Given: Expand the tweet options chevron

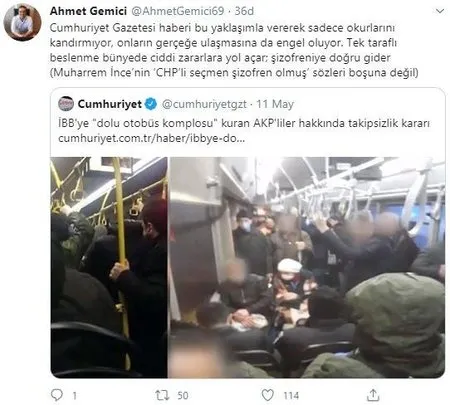Looking at the screenshot, I should [440, 11].
